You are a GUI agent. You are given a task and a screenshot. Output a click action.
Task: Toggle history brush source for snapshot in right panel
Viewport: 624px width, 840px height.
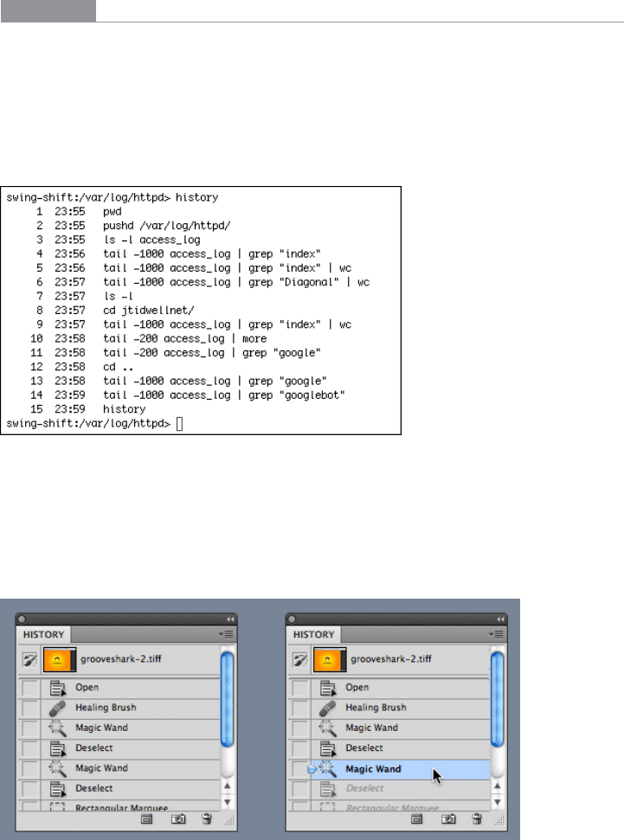click(300, 659)
